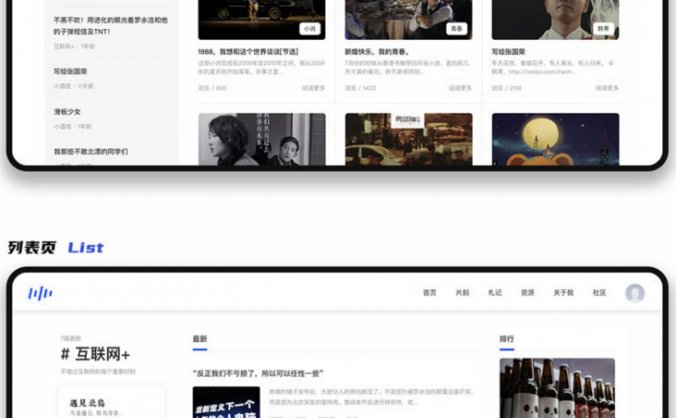Open the sidebar entry 滑板少女
The width and height of the screenshot is (676, 418).
67,112
